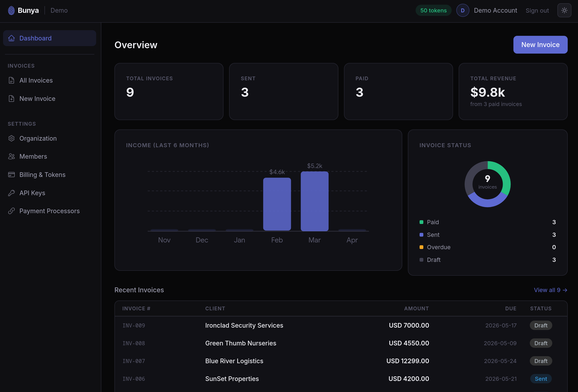The image size is (578, 392).
Task: Open Billing & Tokens card icon
Action: [11, 175]
